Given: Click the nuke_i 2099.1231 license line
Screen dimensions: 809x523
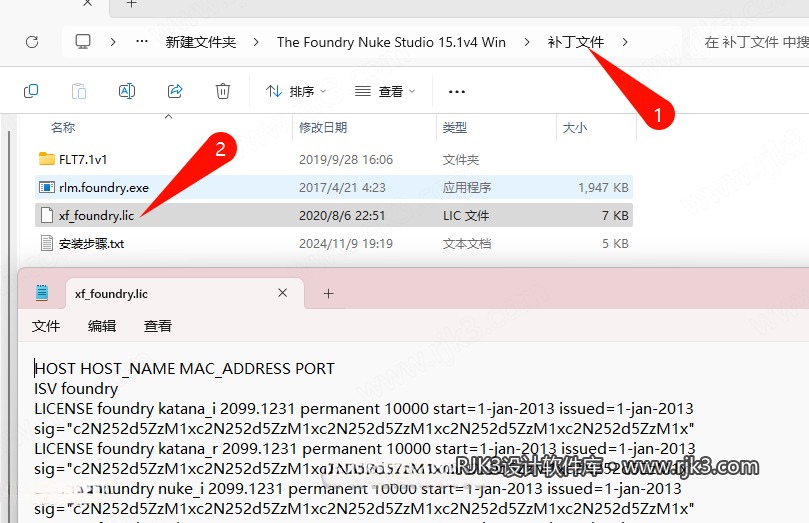Looking at the screenshot, I should 358,488.
